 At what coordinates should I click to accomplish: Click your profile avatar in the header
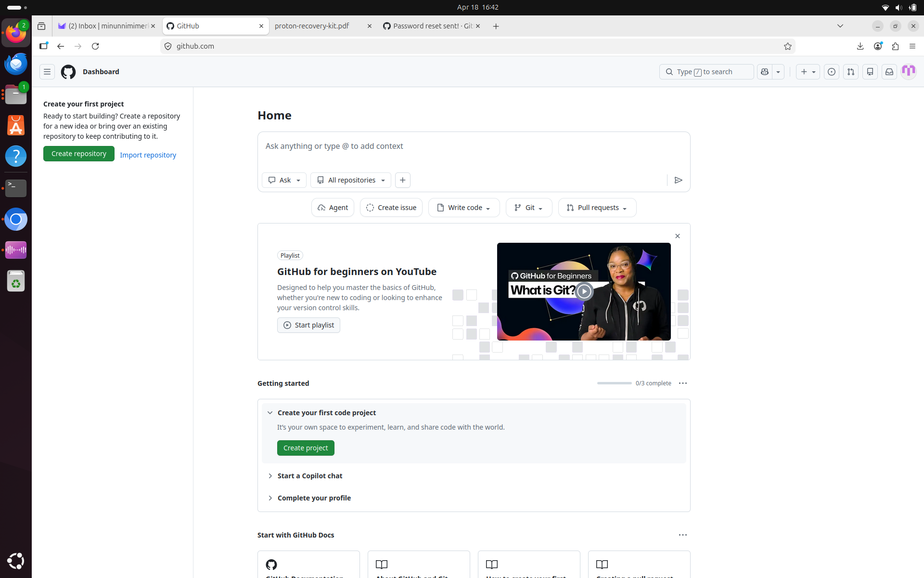tap(909, 71)
